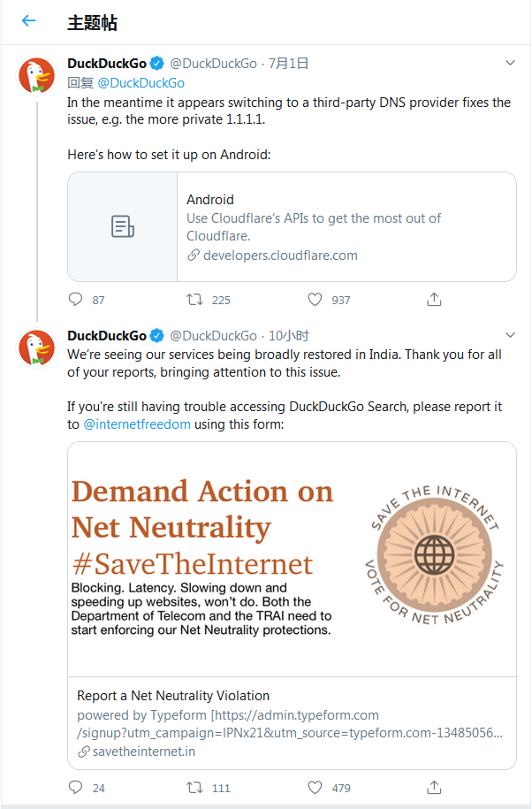Like the second tweet with 479 likes
532x809 pixels.
315,787
